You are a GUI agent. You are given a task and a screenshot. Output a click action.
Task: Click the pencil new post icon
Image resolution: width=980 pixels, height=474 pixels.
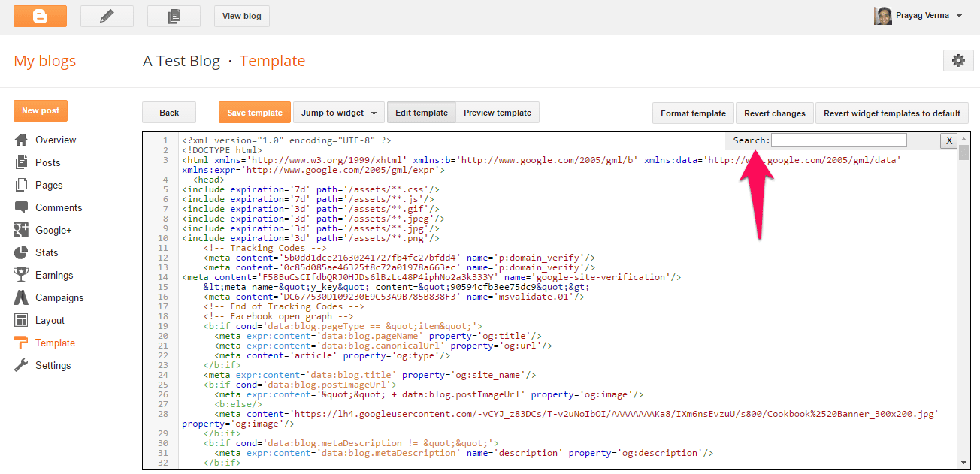(107, 16)
